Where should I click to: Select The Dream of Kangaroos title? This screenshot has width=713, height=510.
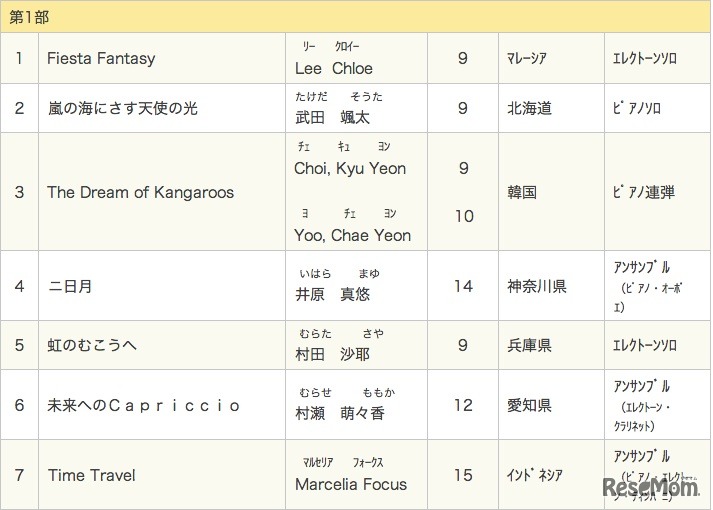[140, 192]
